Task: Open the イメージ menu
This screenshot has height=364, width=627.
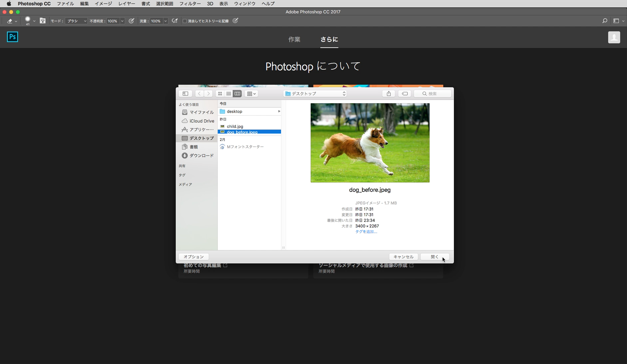Action: click(104, 3)
